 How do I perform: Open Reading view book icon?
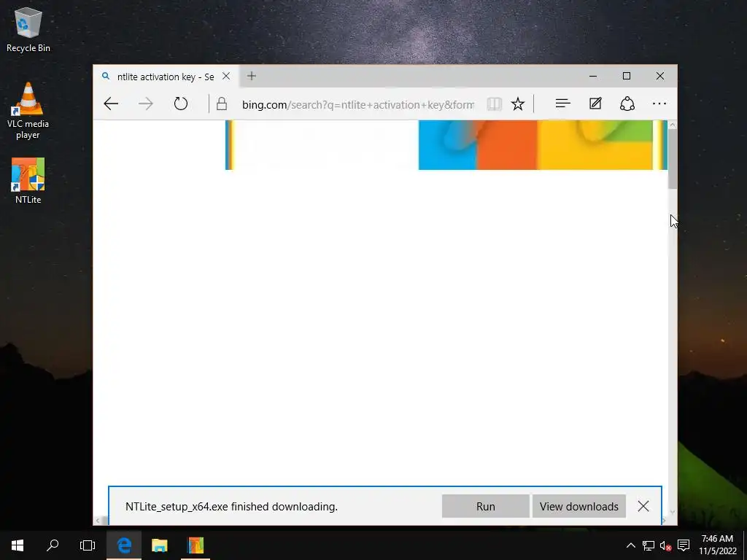[x=494, y=104]
